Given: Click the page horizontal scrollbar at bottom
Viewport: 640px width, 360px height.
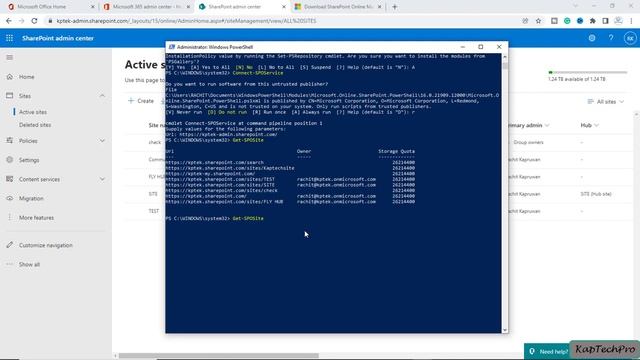Looking at the screenshot, I should 219,356.
